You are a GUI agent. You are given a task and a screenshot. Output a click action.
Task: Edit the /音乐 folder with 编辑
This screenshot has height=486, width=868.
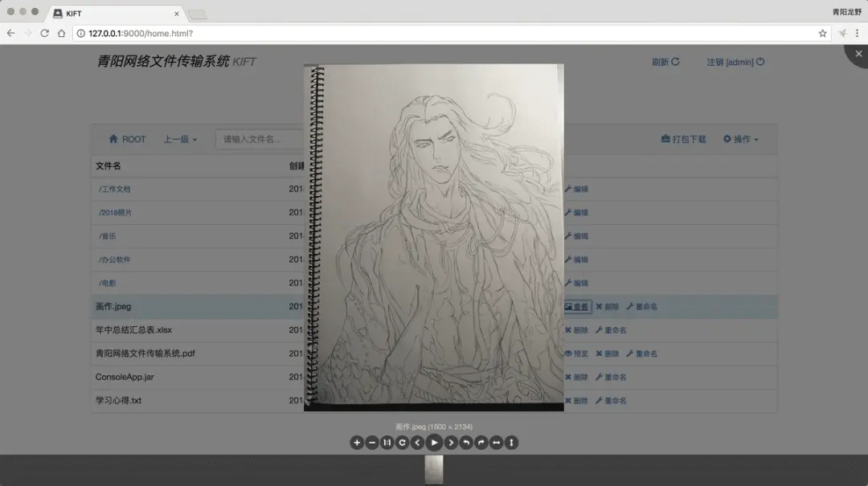tap(576, 236)
